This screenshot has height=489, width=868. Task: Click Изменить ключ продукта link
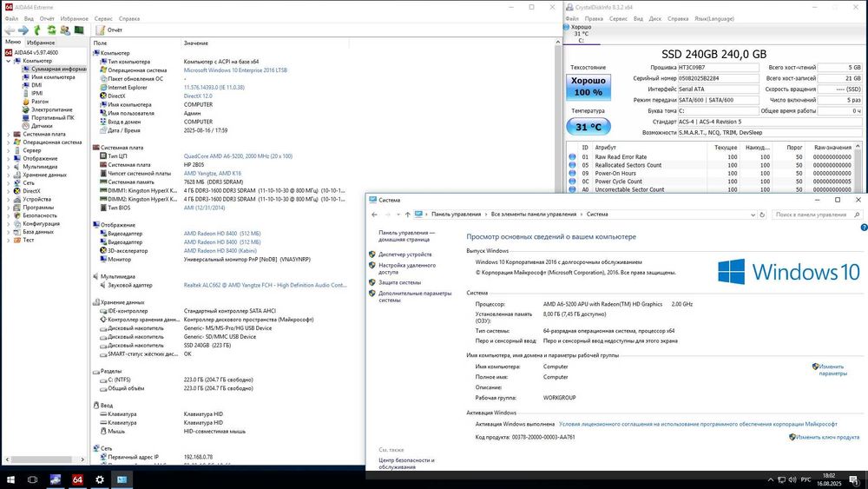click(827, 437)
